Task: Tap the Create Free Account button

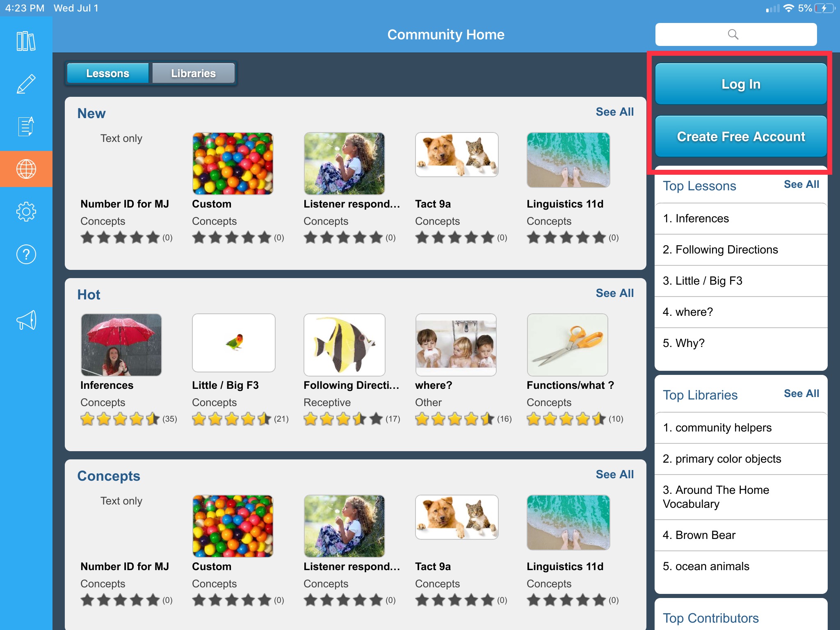Action: coord(741,136)
